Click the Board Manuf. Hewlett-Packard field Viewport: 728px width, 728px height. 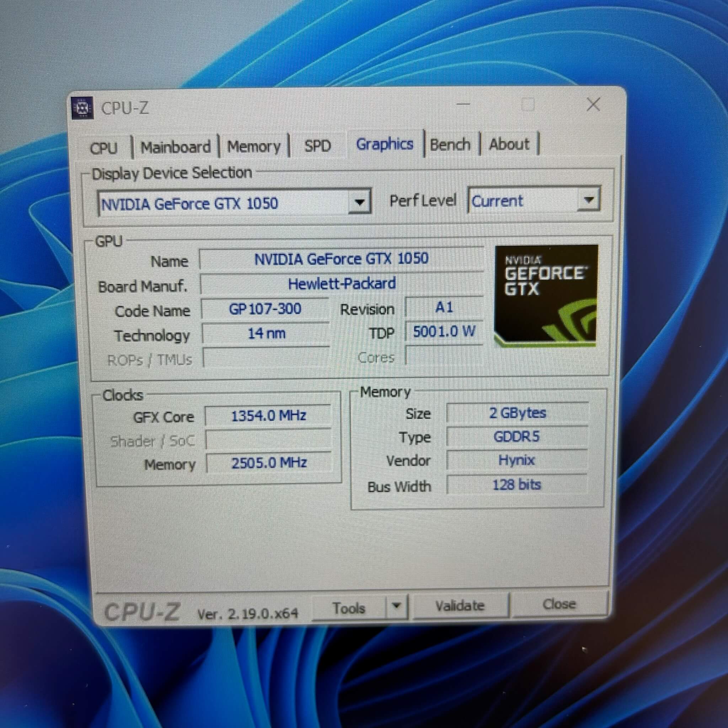point(342,283)
